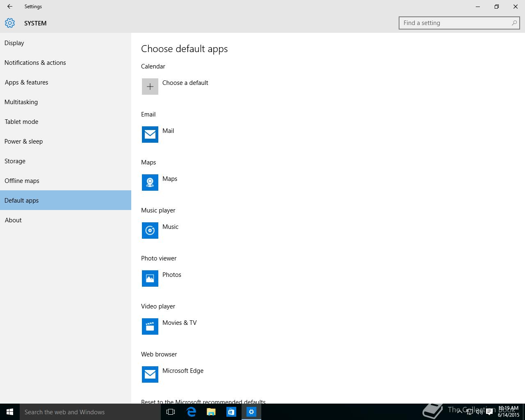Click the Video player section label
This screenshot has height=420, width=525.
pos(158,306)
